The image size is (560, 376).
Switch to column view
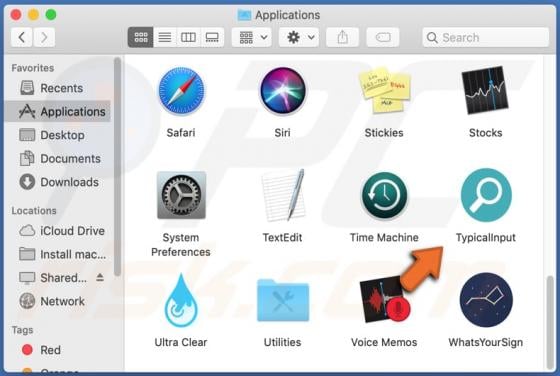[188, 37]
